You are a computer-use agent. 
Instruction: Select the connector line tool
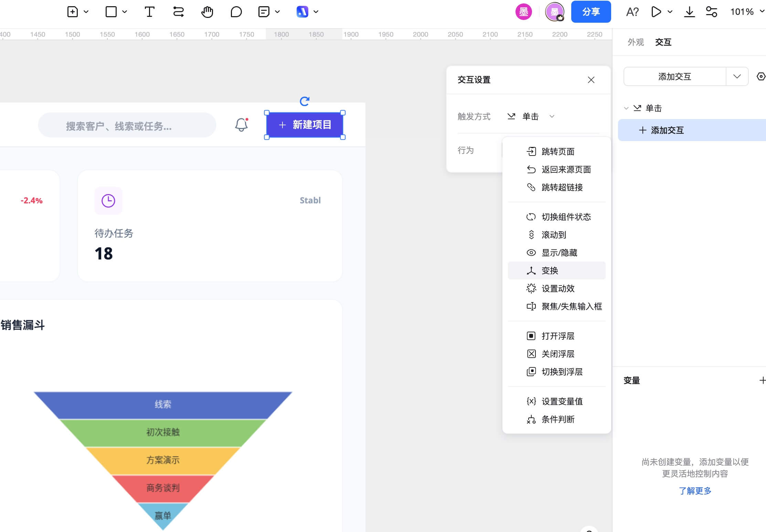coord(178,12)
